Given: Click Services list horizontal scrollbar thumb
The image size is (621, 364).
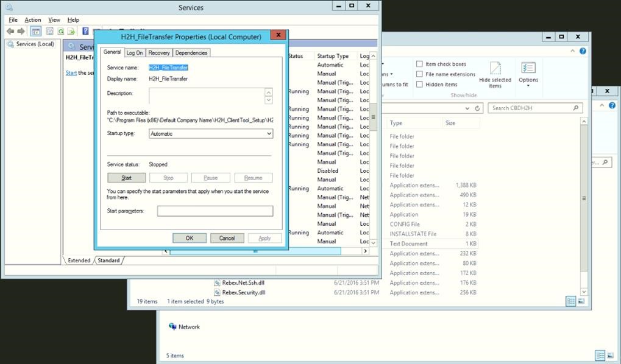Looking at the screenshot, I should tap(255, 251).
